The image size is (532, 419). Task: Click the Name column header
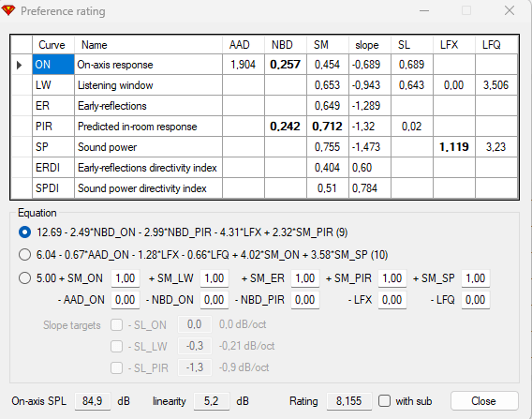coord(148,45)
